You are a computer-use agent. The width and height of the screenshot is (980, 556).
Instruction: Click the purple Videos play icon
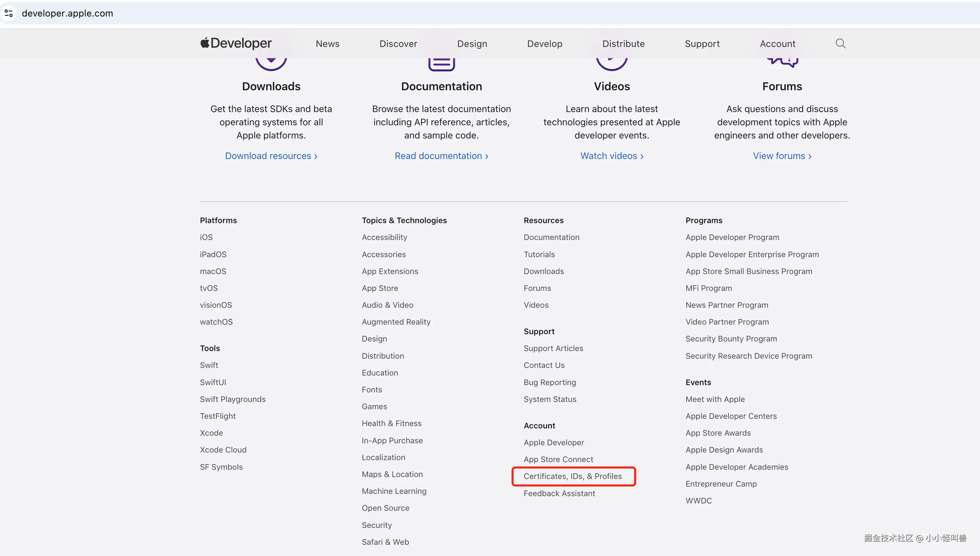[612, 63]
